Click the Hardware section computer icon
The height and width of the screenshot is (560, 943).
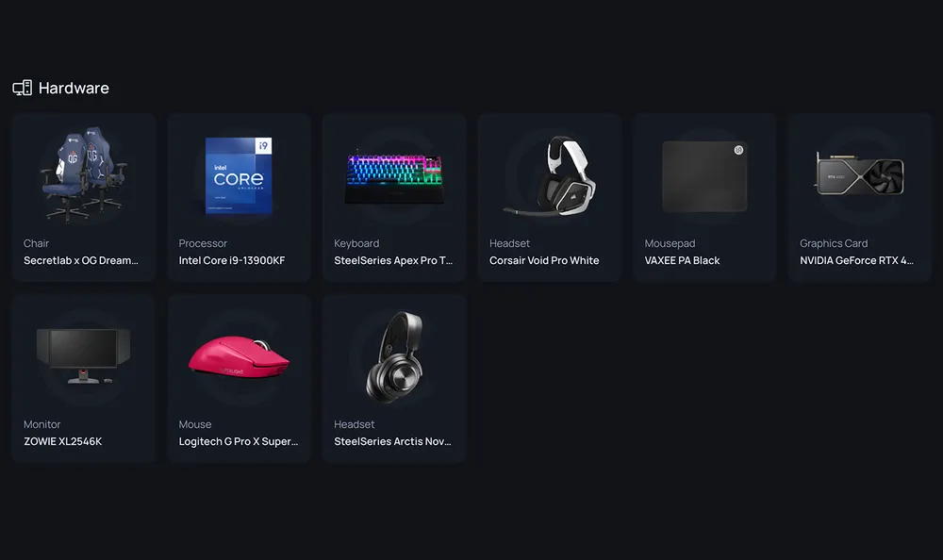(23, 88)
